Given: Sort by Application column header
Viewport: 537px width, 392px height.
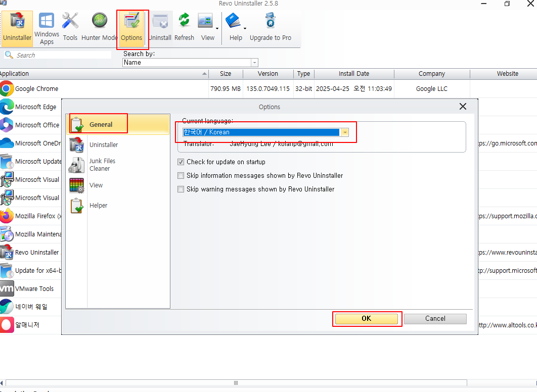Looking at the screenshot, I should click(104, 74).
